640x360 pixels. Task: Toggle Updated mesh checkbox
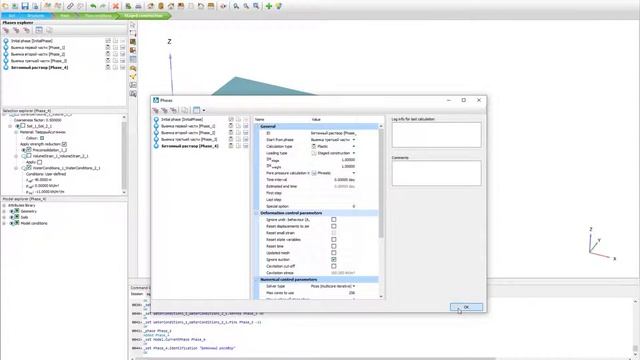click(333, 253)
